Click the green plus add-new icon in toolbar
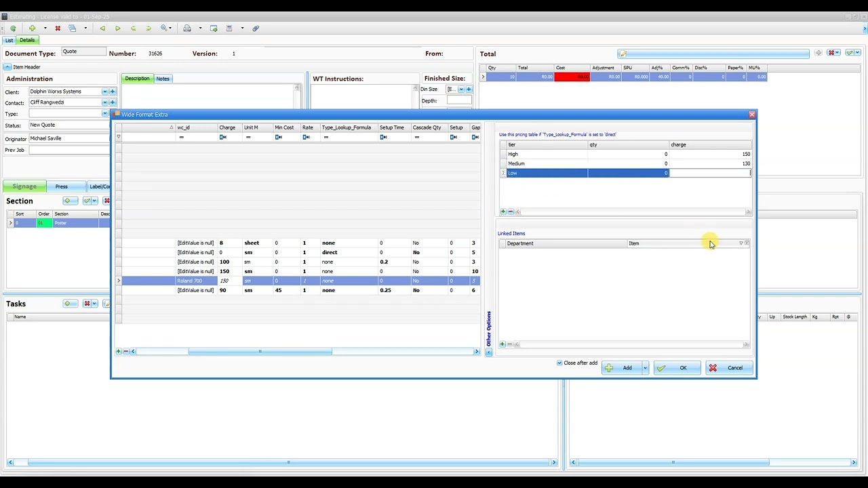 (32, 28)
